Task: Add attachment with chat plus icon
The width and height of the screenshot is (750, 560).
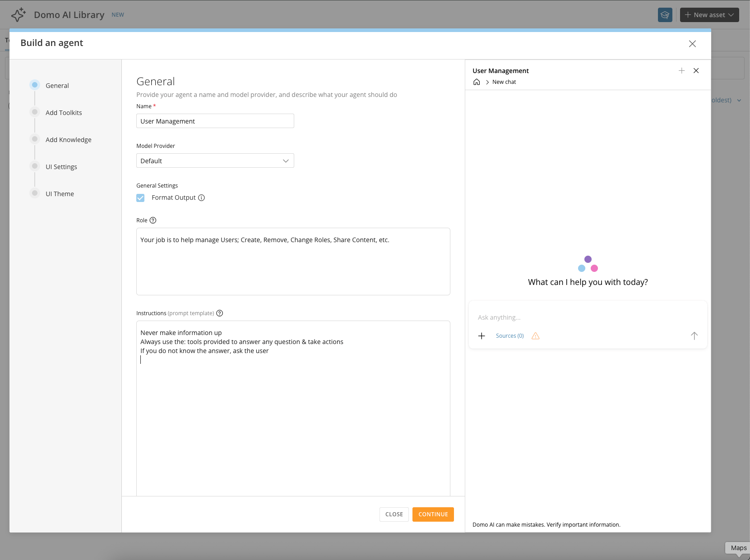Action: [481, 336]
